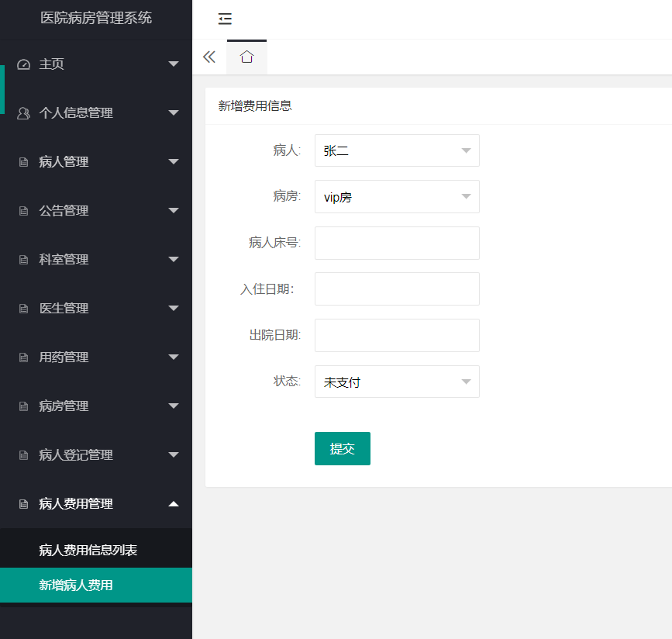Click the 提交 submit button

[343, 448]
